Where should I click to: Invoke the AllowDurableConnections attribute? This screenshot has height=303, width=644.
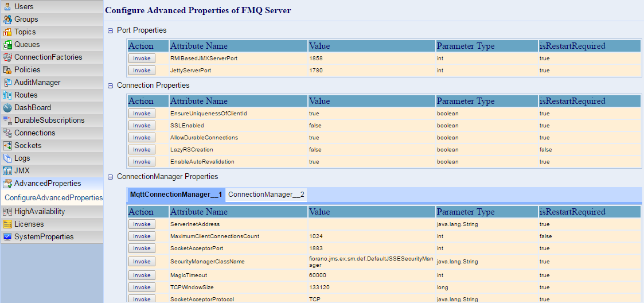(x=142, y=137)
